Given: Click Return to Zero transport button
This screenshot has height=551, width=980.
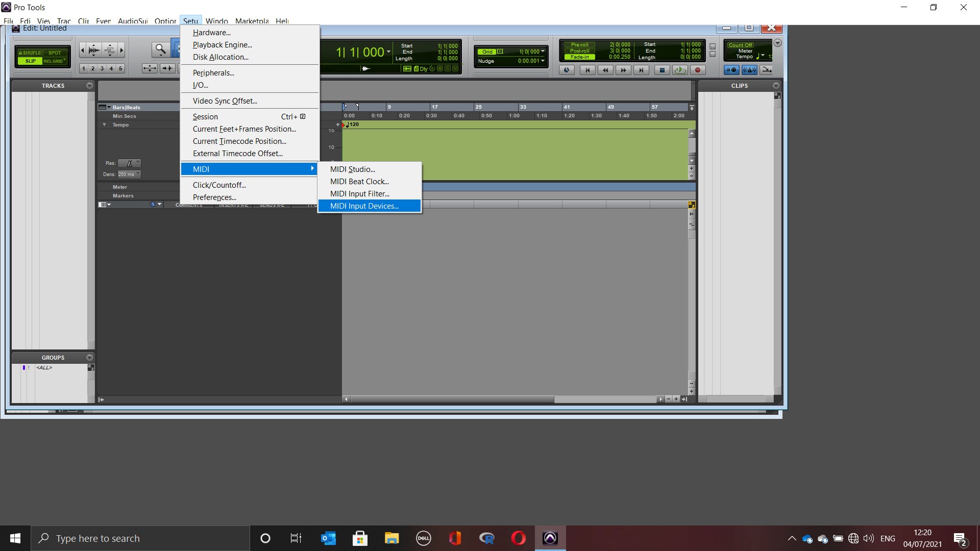Looking at the screenshot, I should [587, 70].
